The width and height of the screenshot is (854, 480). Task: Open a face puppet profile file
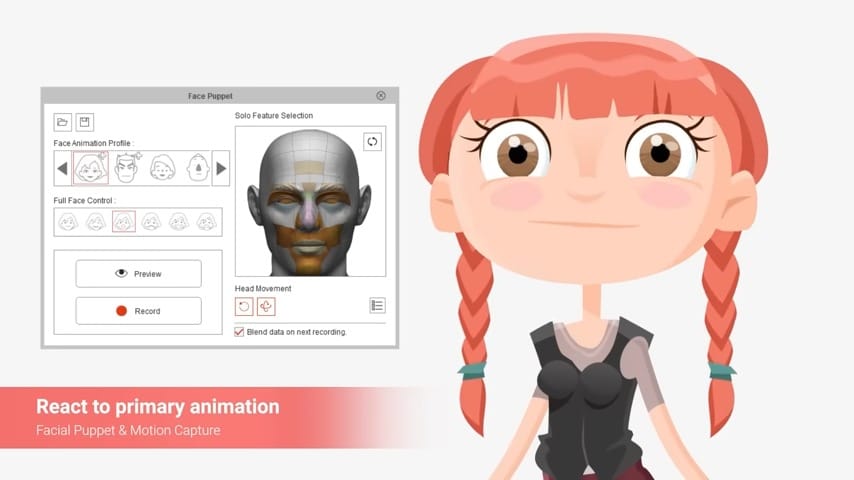pyautogui.click(x=63, y=122)
